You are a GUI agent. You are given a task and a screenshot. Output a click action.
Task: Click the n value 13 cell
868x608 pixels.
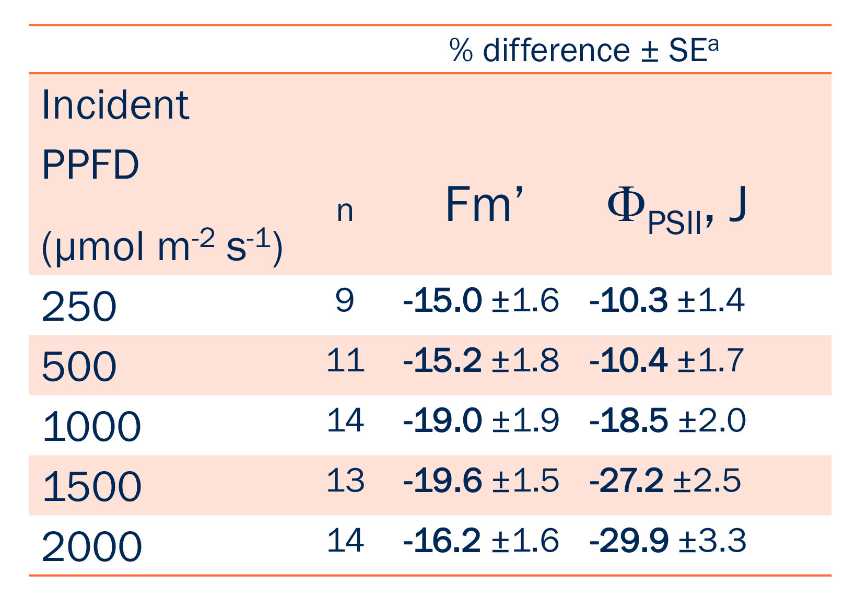345,481
